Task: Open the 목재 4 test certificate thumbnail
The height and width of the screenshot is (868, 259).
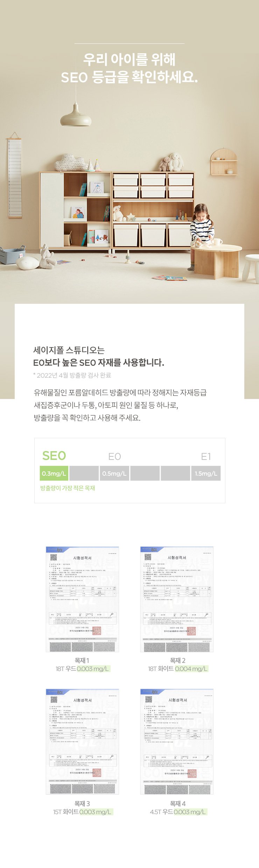Action: coord(177,741)
